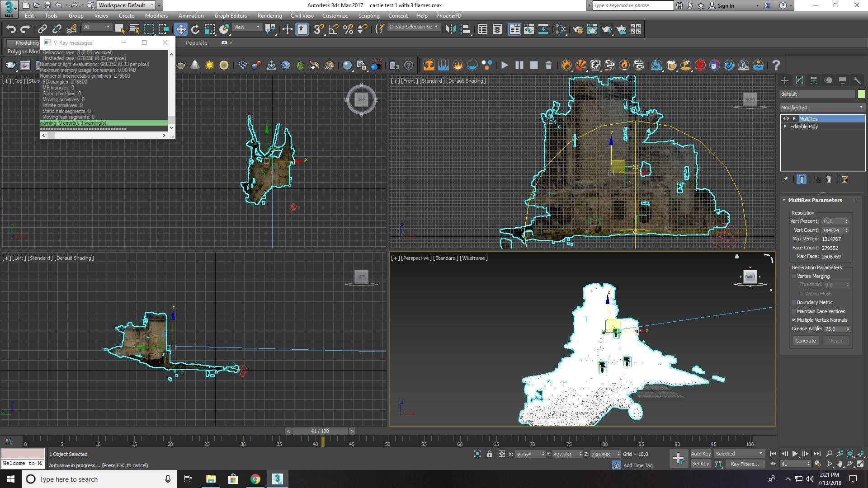Click the PhoenixFD help question mark
This screenshot has height=488, width=868.
click(x=776, y=66)
